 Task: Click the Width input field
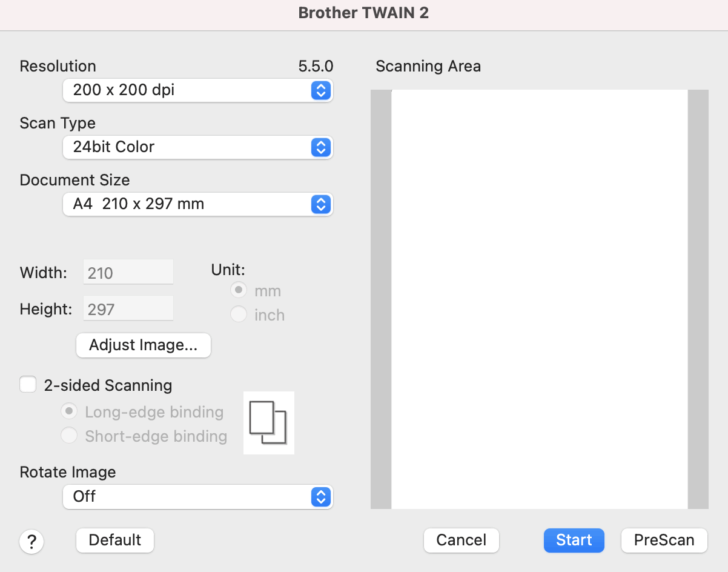(x=128, y=273)
